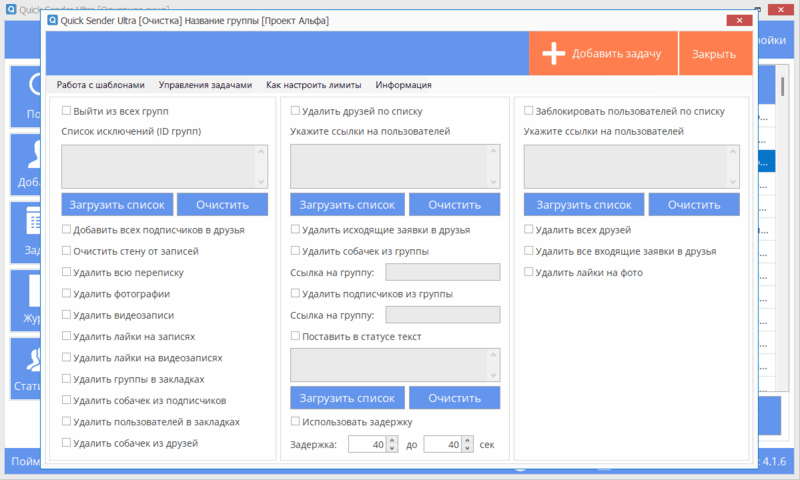Image resolution: width=800 pixels, height=480 pixels.
Task: Click Очистить under Удалить друзей по списку
Action: 455,205
